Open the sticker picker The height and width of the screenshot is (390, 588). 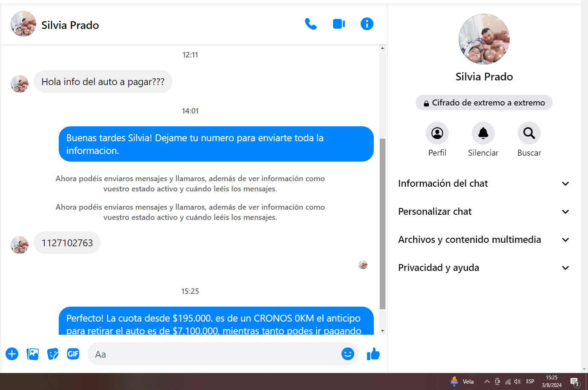click(53, 354)
